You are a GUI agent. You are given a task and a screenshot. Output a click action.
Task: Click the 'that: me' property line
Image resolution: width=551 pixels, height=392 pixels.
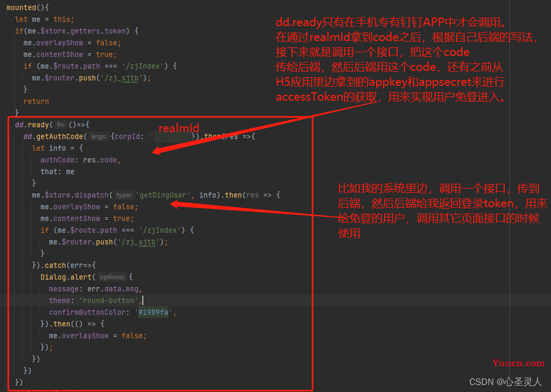coord(57,171)
